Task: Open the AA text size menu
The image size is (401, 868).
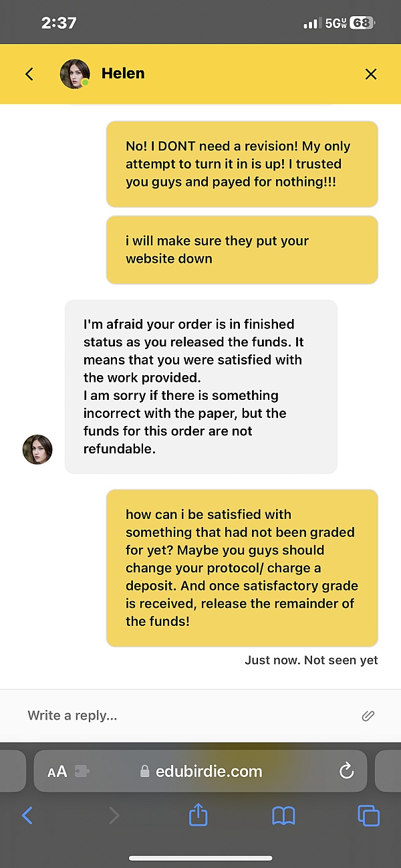Action: (x=57, y=772)
